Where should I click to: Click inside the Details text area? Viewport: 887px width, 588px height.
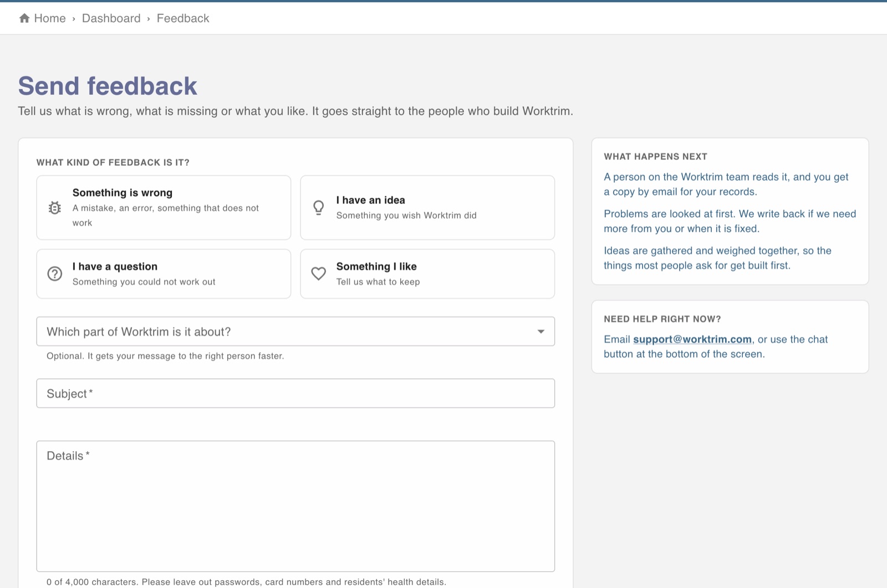[x=295, y=507]
